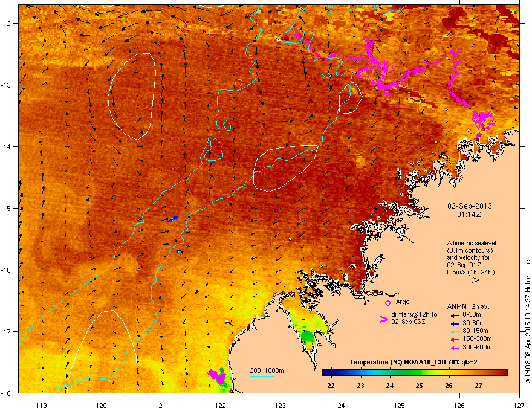Click the red 150-300m legend arrow
Screen dimensions: 532x411
455,340
